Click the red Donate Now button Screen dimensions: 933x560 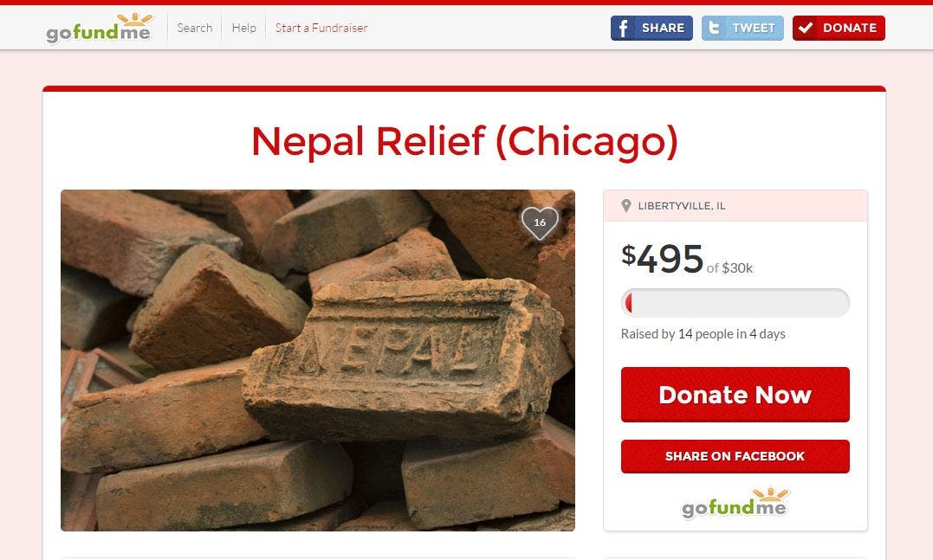(735, 395)
